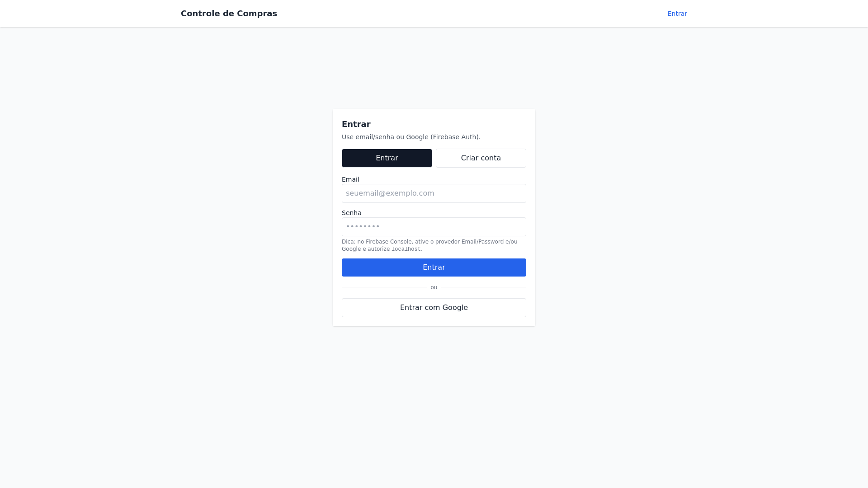Focus the Email input field

[434, 193]
